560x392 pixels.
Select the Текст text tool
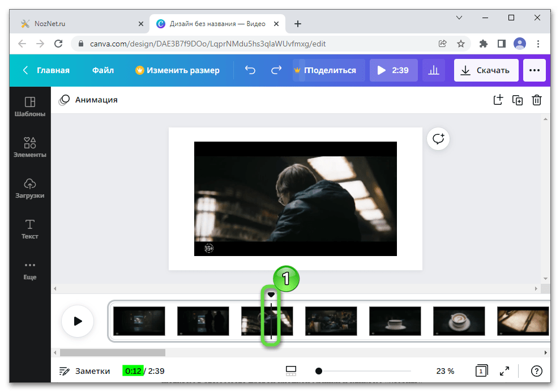coord(30,229)
